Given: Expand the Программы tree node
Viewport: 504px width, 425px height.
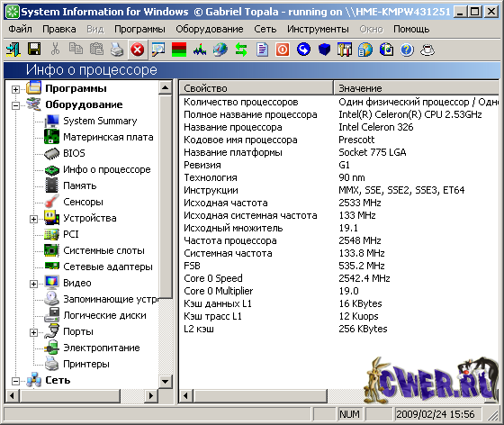Looking at the screenshot, I should (15, 89).
